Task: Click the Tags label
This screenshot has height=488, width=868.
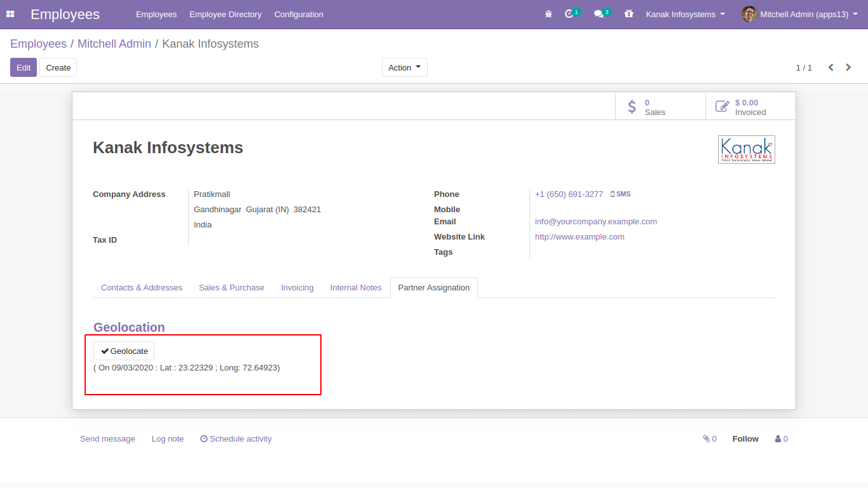Action: click(x=444, y=252)
